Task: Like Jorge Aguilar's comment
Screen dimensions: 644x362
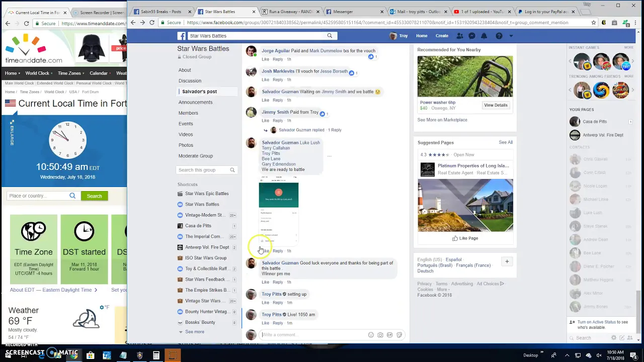Action: (266, 59)
